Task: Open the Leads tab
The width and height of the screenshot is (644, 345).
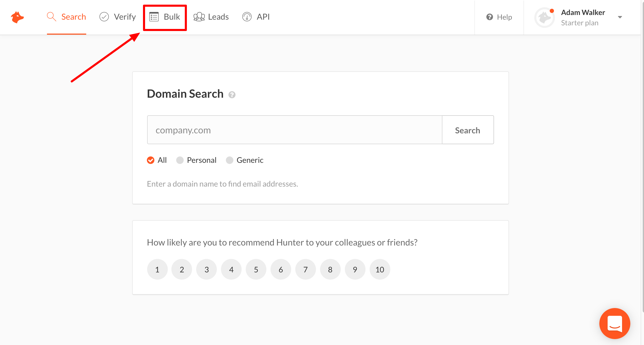Action: [218, 17]
